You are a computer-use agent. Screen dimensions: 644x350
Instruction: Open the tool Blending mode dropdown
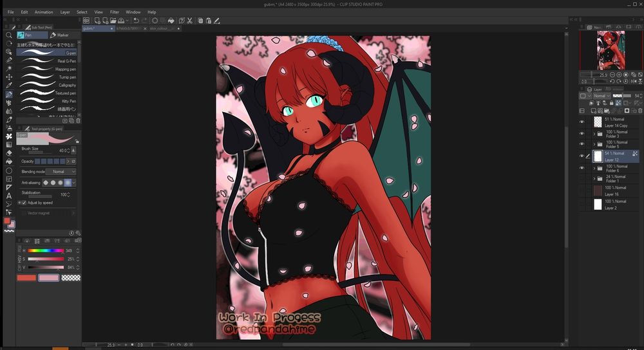click(x=61, y=172)
